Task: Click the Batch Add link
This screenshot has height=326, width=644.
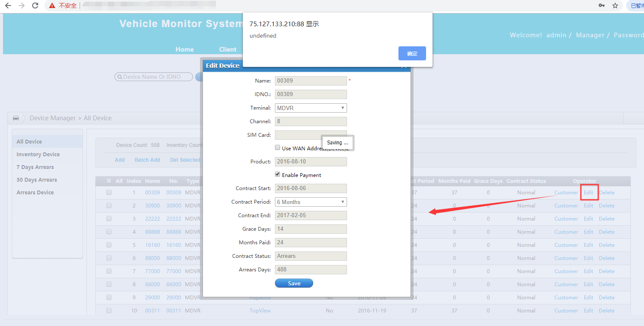Action: point(147,160)
